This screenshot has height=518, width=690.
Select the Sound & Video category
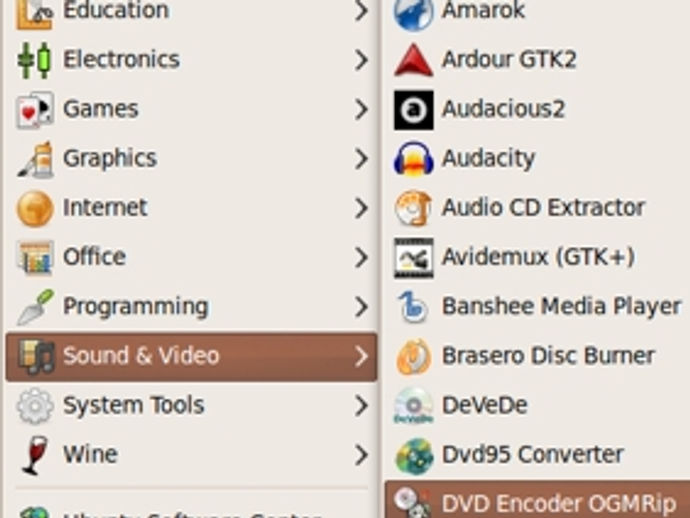pos(191,356)
